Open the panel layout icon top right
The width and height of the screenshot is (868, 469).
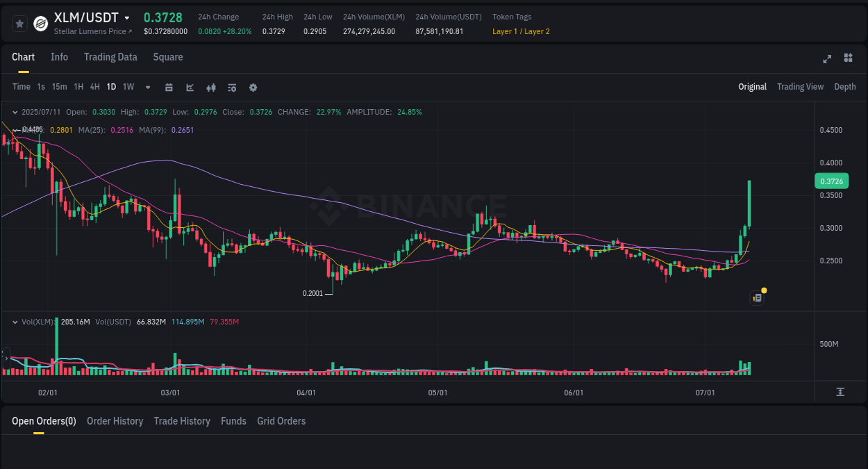(848, 59)
